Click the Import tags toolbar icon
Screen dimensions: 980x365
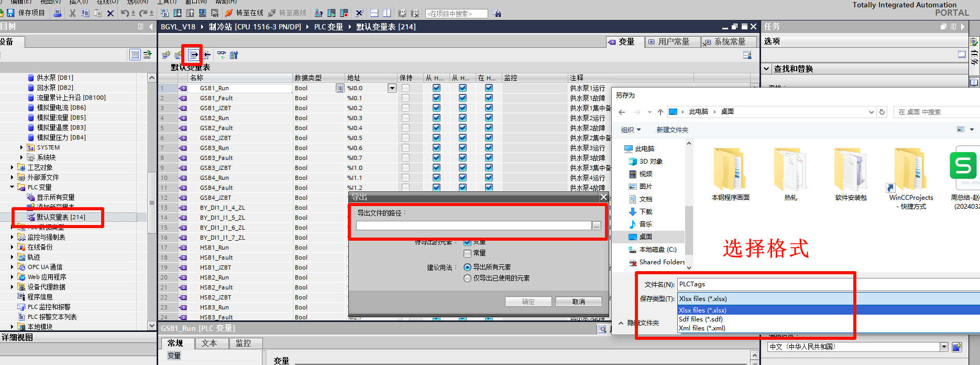(x=207, y=55)
